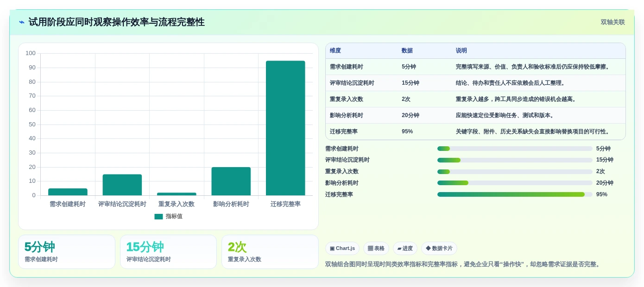Select the 数据 column header
The height and width of the screenshot is (287, 644).
click(x=407, y=51)
